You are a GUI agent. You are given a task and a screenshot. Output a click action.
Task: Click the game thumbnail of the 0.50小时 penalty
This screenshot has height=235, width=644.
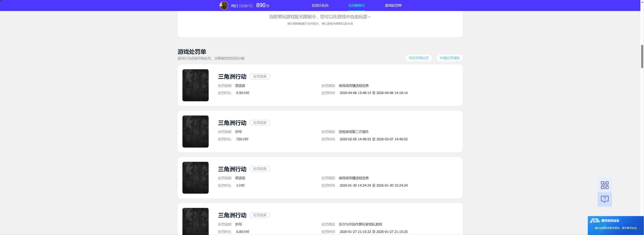point(196,85)
